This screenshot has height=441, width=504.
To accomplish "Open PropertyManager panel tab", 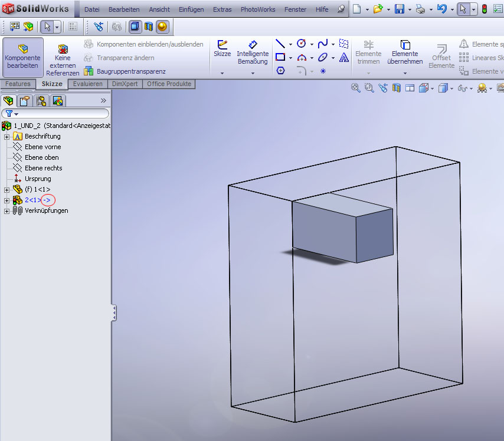I will (25, 101).
